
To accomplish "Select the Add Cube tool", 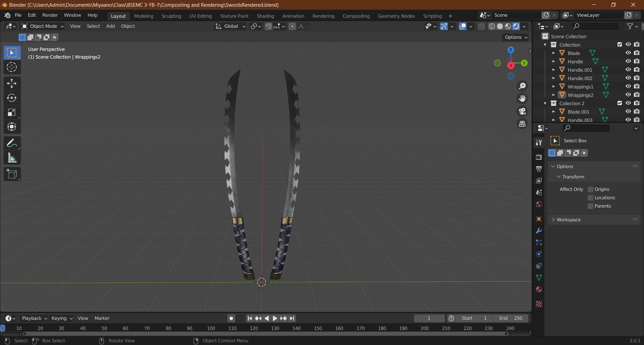I will [12, 174].
